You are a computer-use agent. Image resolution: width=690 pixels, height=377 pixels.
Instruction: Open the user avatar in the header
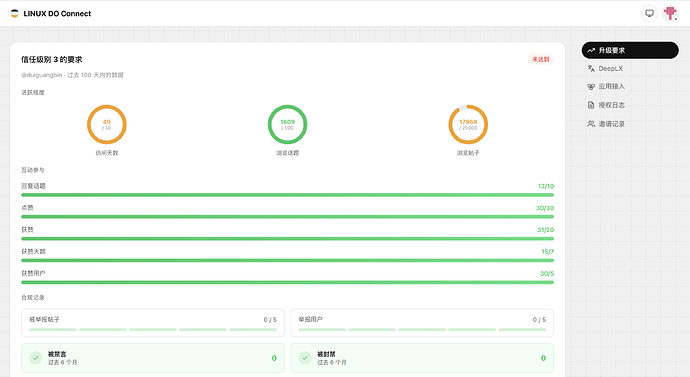tap(670, 13)
